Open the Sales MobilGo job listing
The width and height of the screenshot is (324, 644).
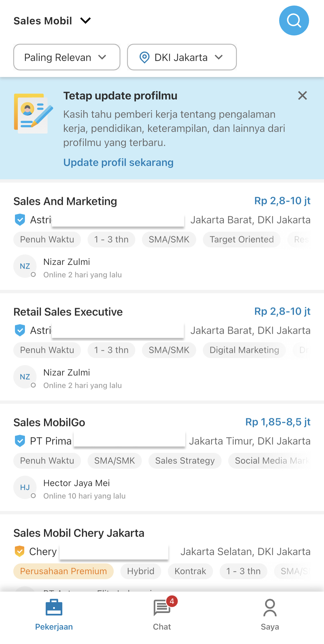[x=49, y=422]
